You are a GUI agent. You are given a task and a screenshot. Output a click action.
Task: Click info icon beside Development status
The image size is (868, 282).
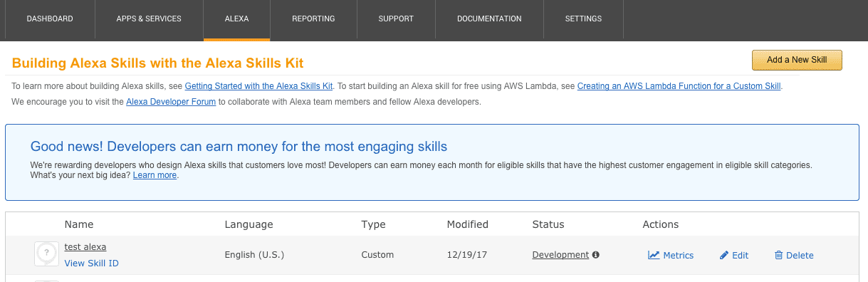(x=596, y=255)
